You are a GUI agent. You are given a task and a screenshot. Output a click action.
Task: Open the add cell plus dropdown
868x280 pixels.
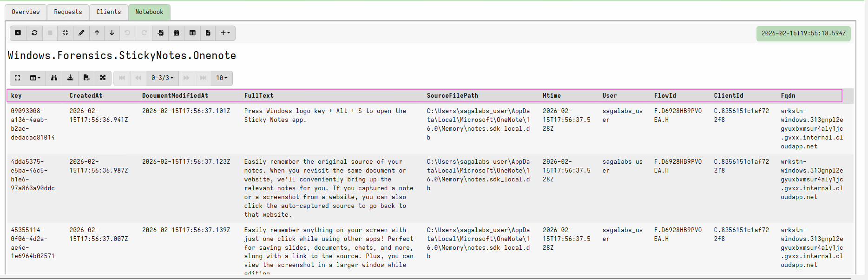coord(225,33)
